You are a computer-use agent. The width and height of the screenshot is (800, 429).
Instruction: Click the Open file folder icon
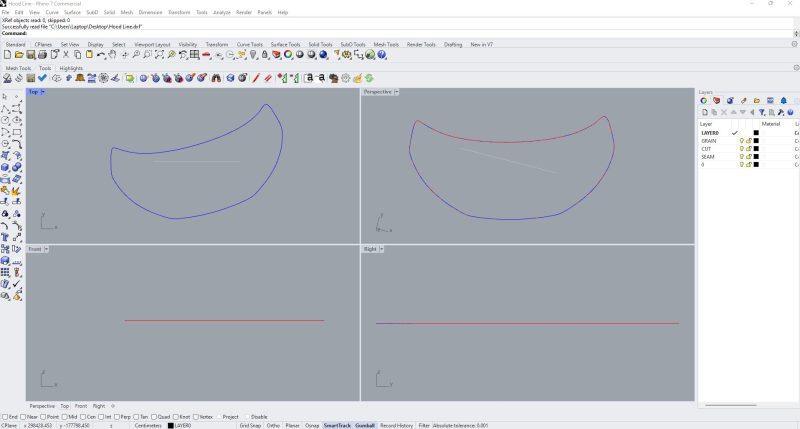[x=19, y=55]
